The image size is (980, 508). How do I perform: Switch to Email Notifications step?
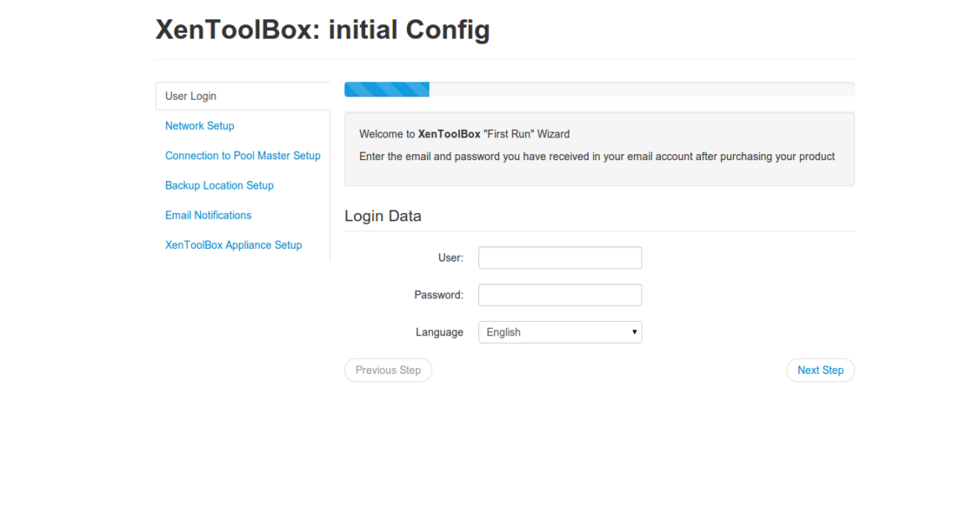click(208, 215)
